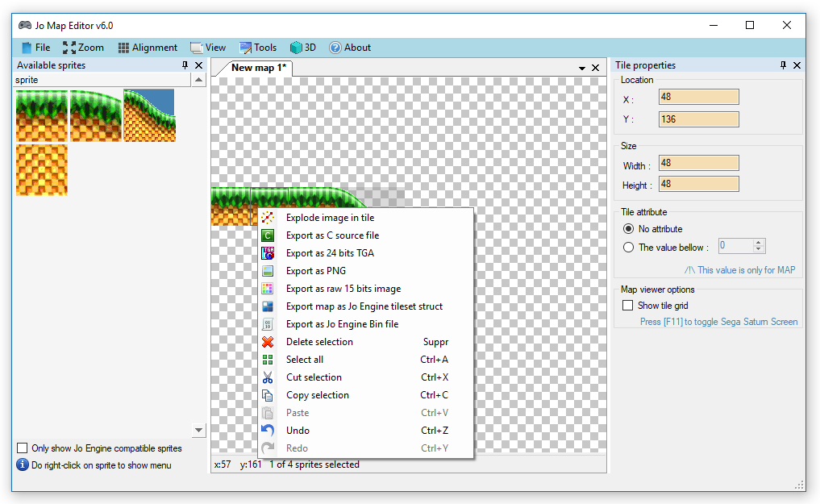Click the Explode image in tile icon

(x=268, y=218)
